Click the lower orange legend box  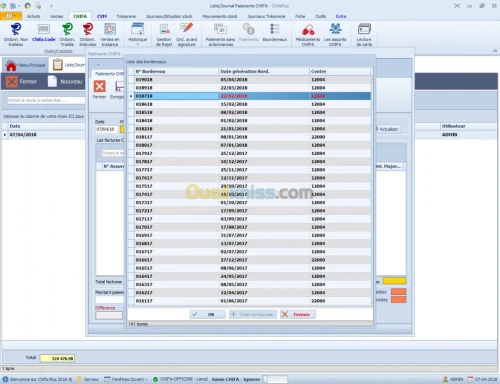[x=398, y=299]
